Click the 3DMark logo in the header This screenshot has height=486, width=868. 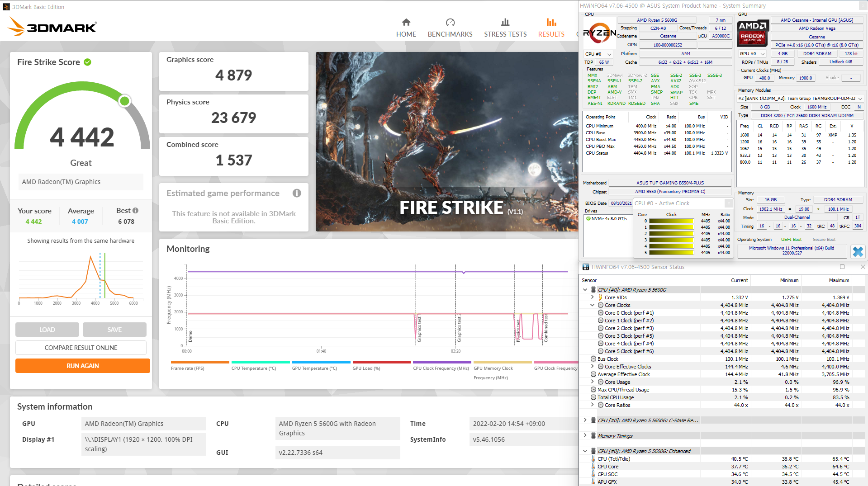(52, 27)
